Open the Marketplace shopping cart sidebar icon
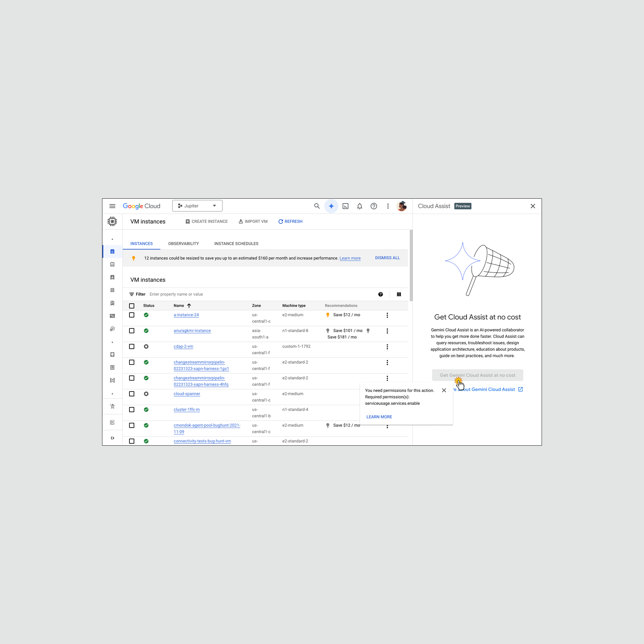Screen dimensions: 644x644 pos(112,406)
